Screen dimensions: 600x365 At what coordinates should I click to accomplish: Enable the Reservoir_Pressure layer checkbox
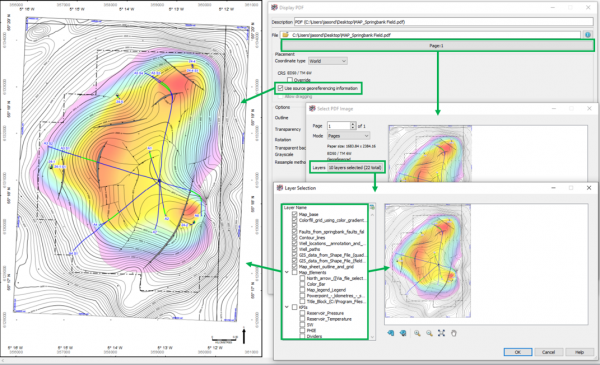[x=302, y=313]
